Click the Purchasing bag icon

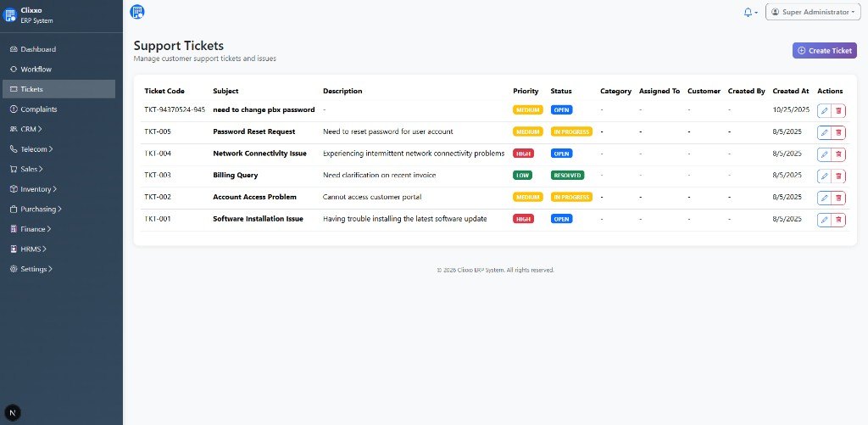(x=14, y=210)
